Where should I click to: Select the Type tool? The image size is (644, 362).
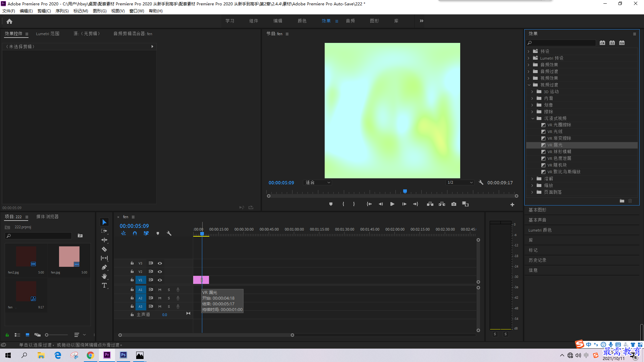coord(104,285)
